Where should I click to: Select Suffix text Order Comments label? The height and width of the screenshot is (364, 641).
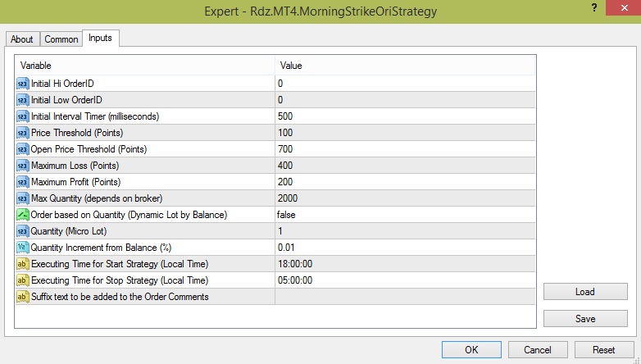(x=120, y=297)
